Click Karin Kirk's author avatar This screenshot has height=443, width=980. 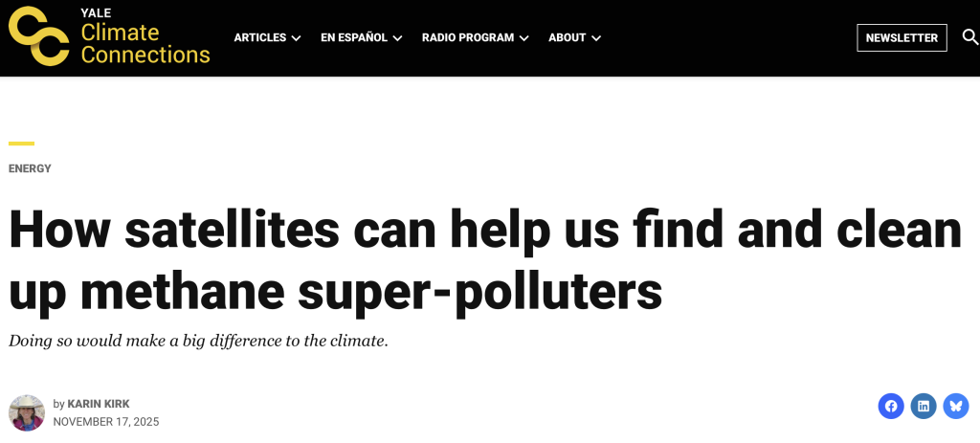click(27, 412)
